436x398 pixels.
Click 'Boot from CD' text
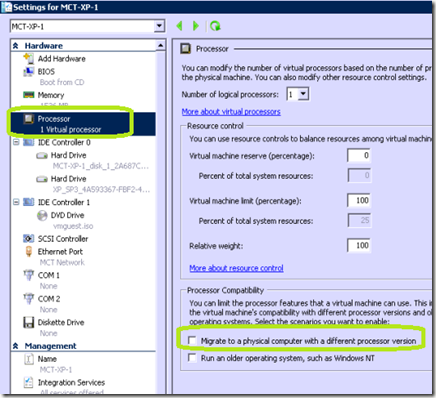pos(62,82)
